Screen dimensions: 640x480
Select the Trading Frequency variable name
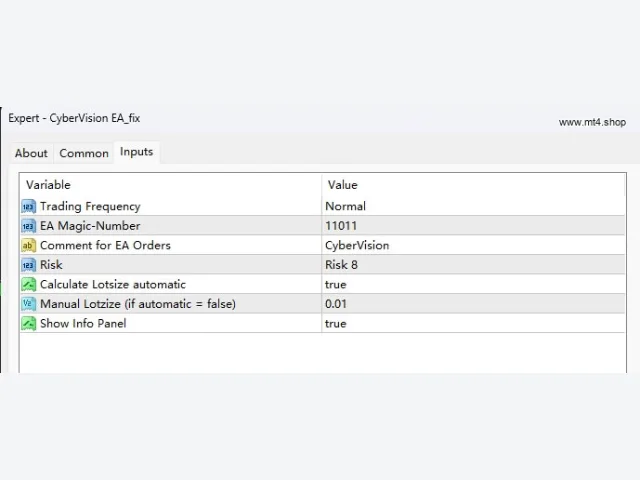coord(90,207)
